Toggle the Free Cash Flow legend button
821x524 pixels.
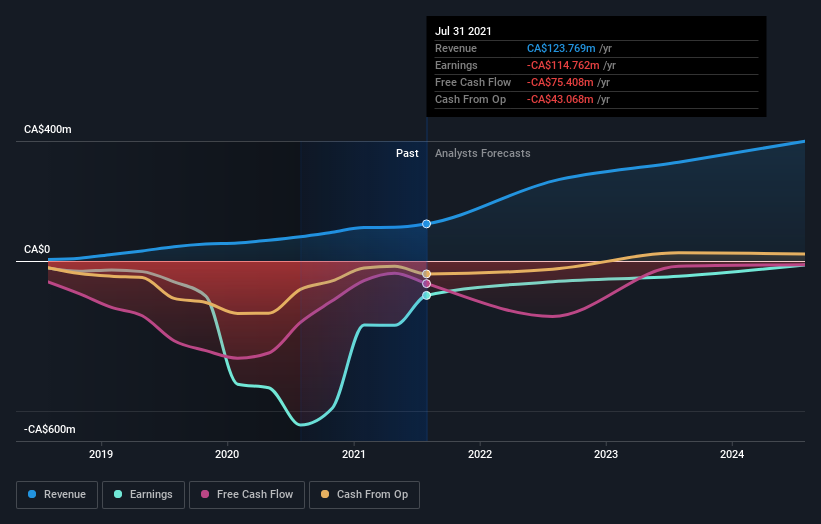(247, 495)
